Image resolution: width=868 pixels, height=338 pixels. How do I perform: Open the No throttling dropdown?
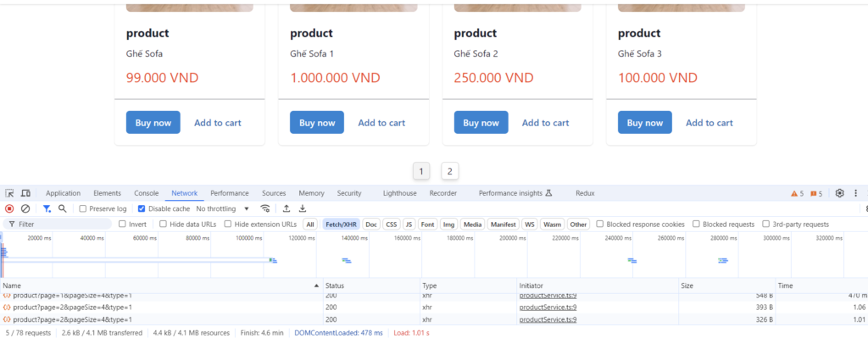pos(223,208)
